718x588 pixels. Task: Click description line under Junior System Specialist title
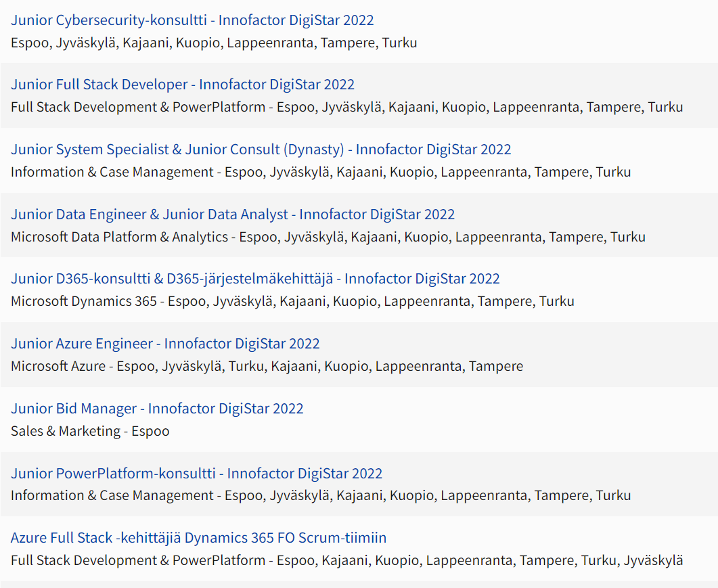tap(321, 172)
